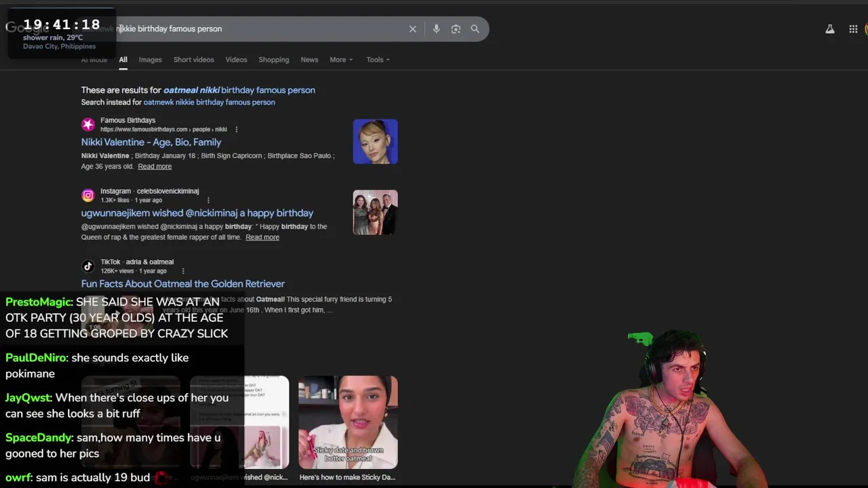Click famousbirthdays.com breadcrumb URL text
This screenshot has width=868, height=488.
tap(163, 129)
